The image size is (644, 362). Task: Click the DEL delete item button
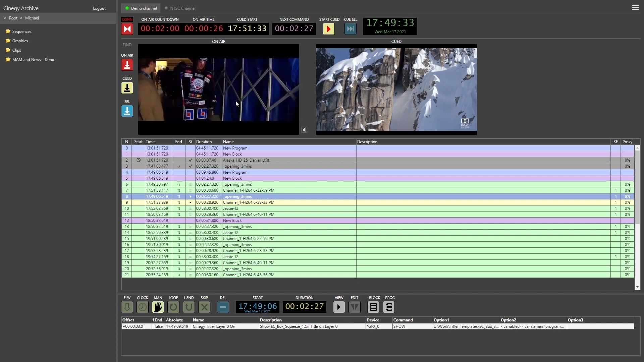tap(223, 307)
